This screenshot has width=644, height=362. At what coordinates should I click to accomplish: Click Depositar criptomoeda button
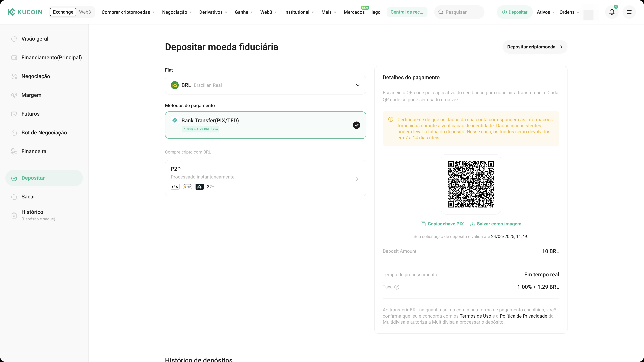534,47
